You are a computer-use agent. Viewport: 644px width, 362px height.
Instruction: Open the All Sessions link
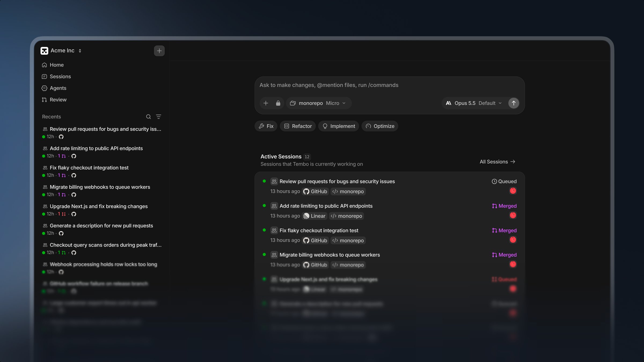(x=497, y=162)
